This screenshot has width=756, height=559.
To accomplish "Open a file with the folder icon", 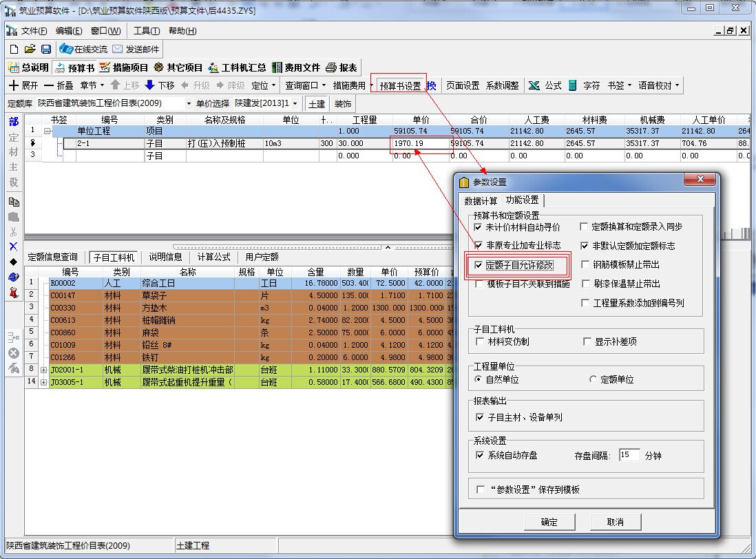I will (30, 49).
